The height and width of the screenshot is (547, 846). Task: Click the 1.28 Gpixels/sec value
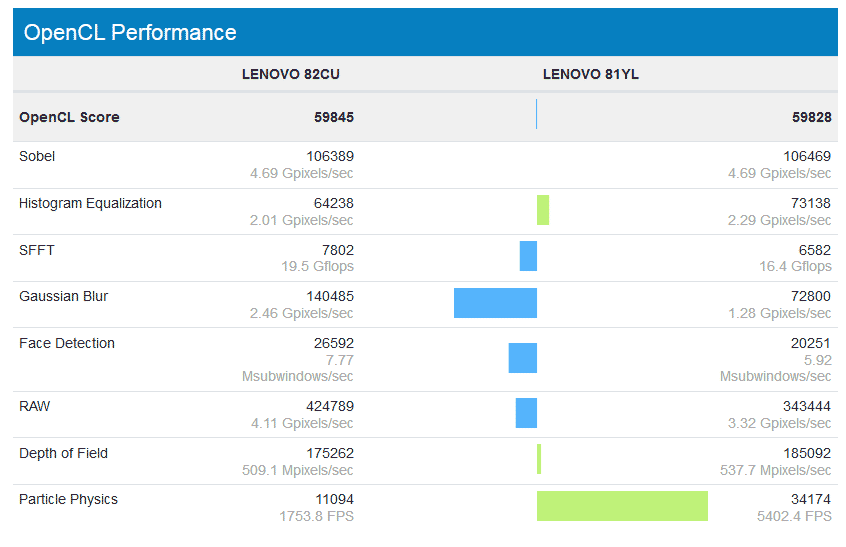coord(780,313)
